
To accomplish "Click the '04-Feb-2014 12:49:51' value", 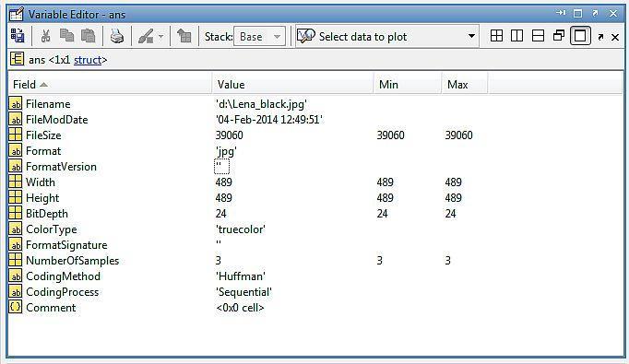I will 269,120.
